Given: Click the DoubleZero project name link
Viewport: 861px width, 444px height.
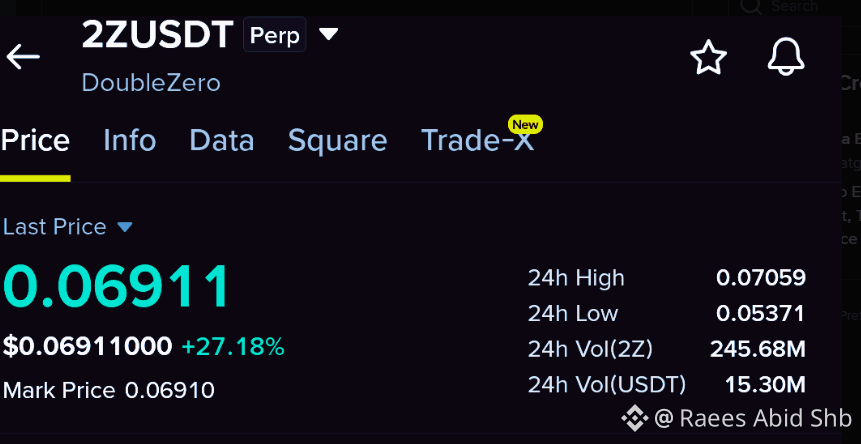Looking at the screenshot, I should click(151, 83).
